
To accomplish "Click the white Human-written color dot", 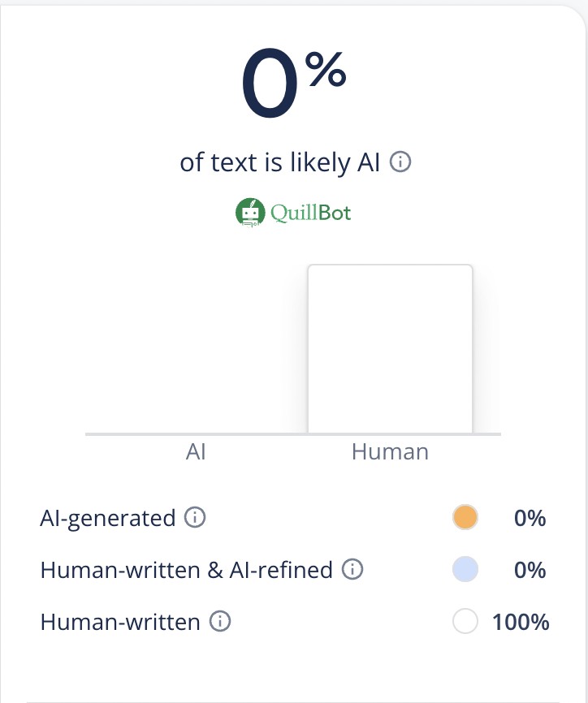I will [465, 623].
